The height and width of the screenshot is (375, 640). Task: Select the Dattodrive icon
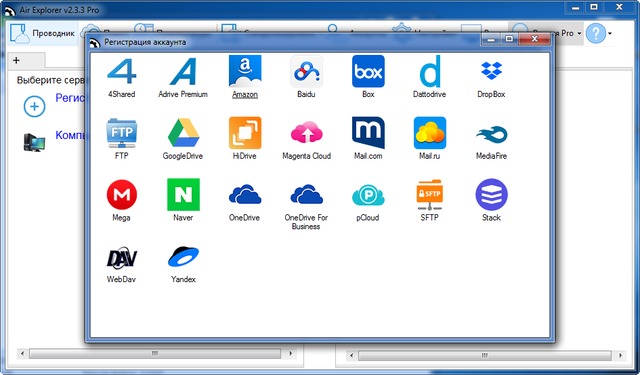coord(429,71)
